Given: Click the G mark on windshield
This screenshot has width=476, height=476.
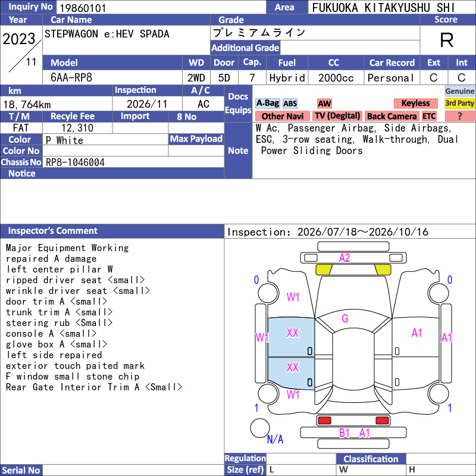Looking at the screenshot, I should (x=345, y=318).
